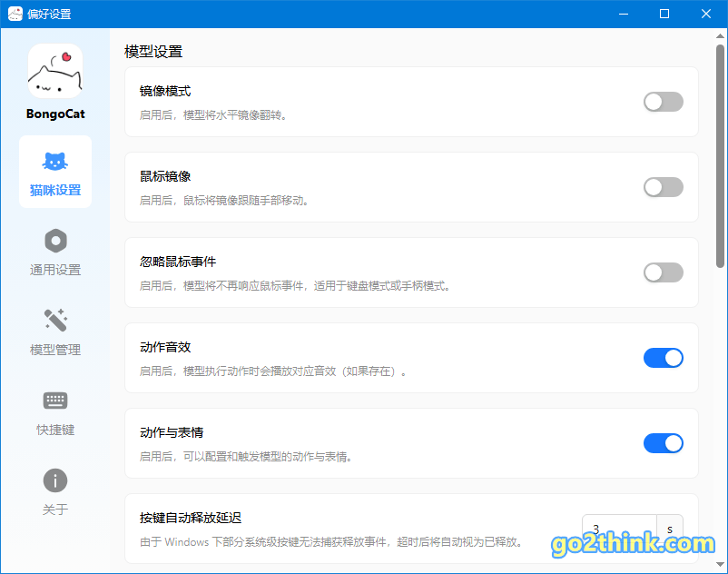
Task: Close the 偏好设置 window
Action: click(706, 14)
